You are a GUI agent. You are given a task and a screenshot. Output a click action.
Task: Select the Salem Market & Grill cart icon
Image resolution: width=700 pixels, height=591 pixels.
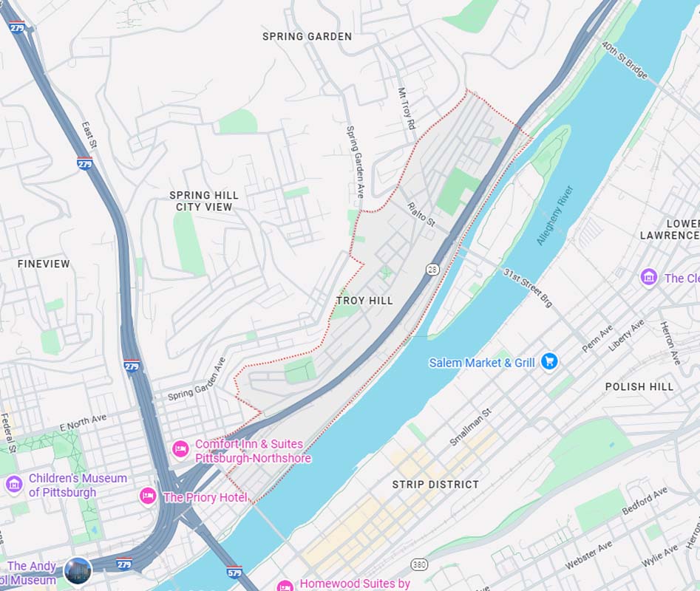549,361
